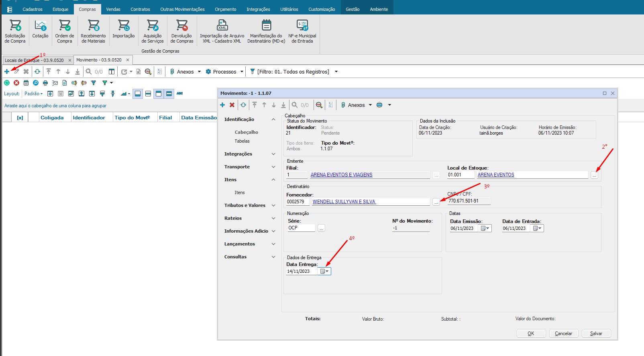The width and height of the screenshot is (644, 356).
Task: Click the Salvar button
Action: click(x=596, y=333)
